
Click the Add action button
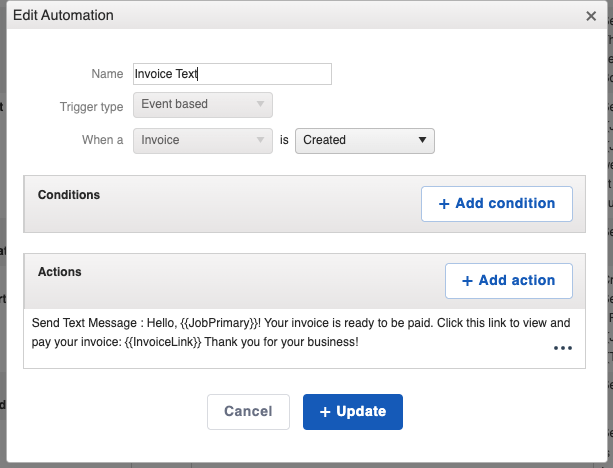(509, 281)
